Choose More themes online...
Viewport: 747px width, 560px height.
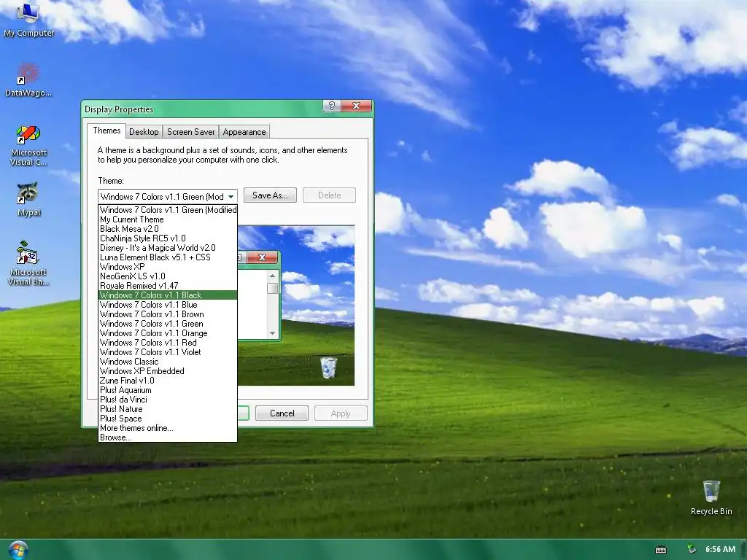pyautogui.click(x=168, y=428)
